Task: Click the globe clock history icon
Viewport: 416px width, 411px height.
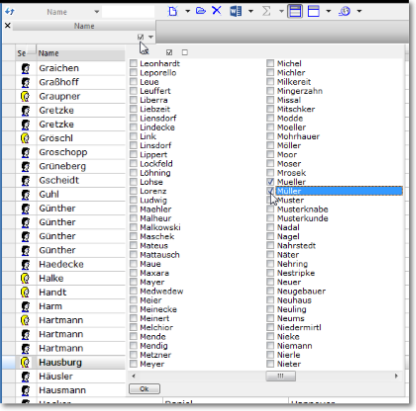Action: click(x=345, y=11)
